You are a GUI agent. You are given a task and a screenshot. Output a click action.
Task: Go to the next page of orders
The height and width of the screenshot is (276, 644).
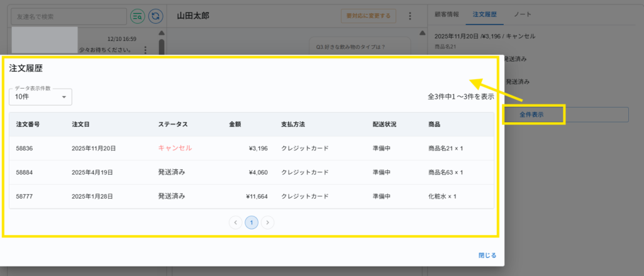tap(267, 222)
